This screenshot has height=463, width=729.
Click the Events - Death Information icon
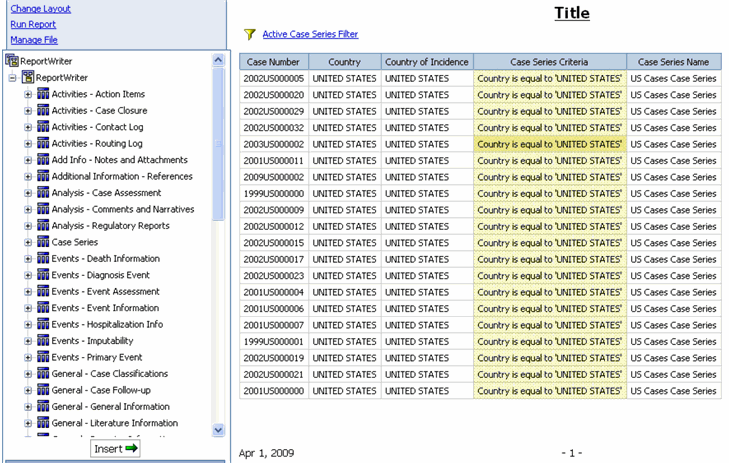[x=43, y=258]
